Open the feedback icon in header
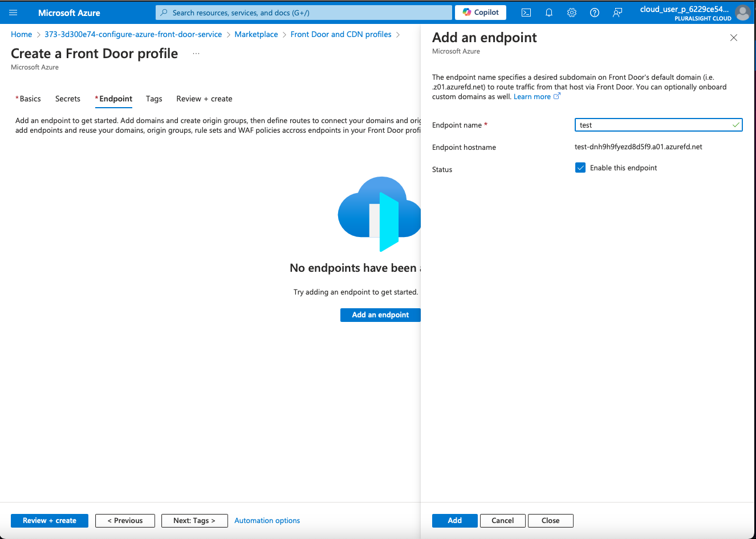 pyautogui.click(x=617, y=13)
